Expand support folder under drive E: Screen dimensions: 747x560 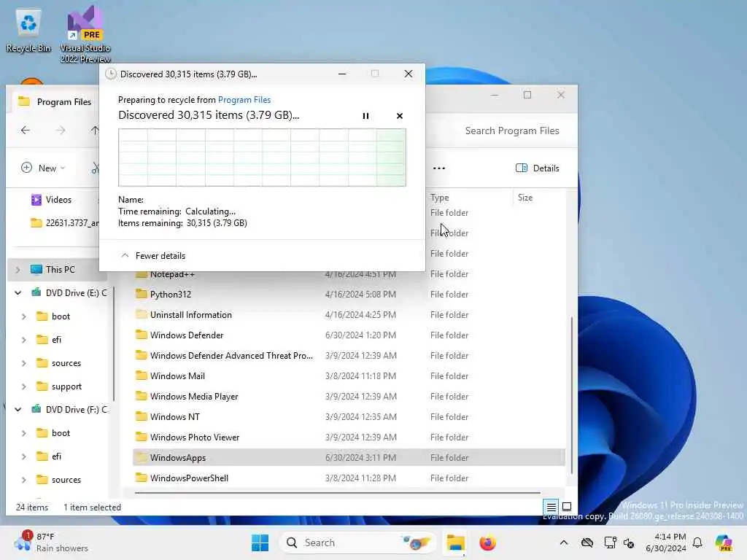[x=24, y=386]
